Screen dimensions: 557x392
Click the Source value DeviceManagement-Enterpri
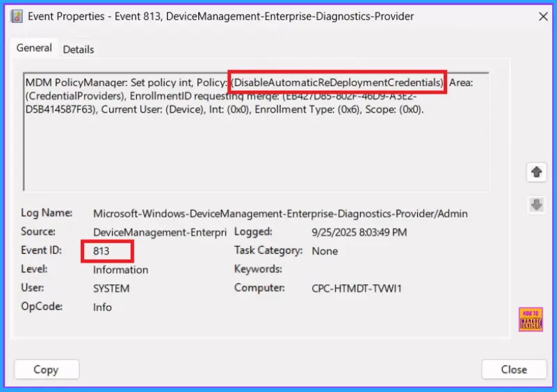160,232
